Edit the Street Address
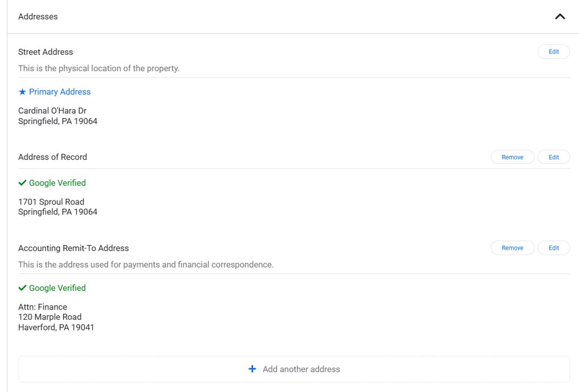The height and width of the screenshot is (392, 579). point(554,51)
